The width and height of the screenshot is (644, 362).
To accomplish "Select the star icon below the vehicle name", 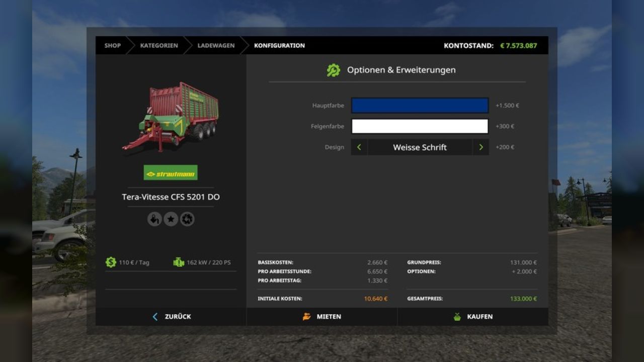I will pyautogui.click(x=171, y=219).
